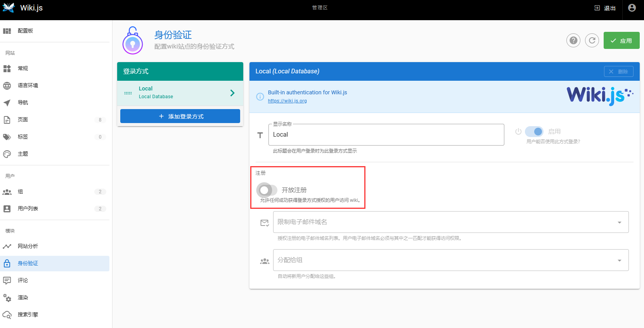Open the 搜索引擎 search engine label
The height and width of the screenshot is (328, 644).
28,314
